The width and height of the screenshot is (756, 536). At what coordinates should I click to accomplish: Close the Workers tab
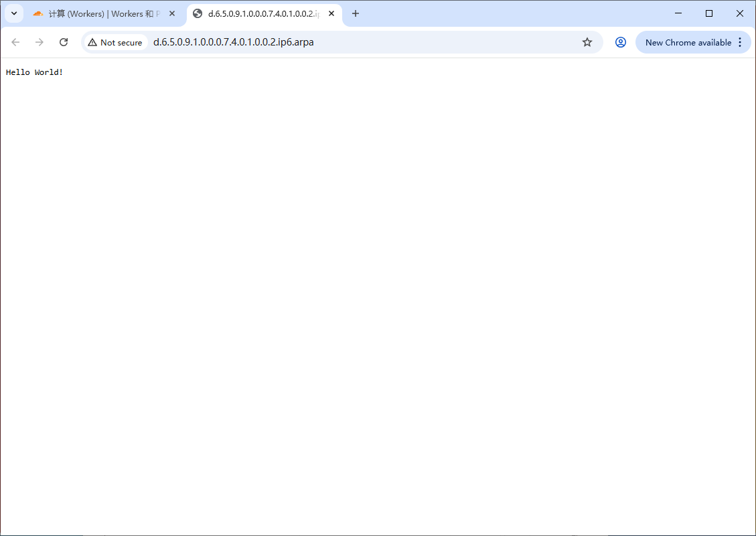click(172, 13)
